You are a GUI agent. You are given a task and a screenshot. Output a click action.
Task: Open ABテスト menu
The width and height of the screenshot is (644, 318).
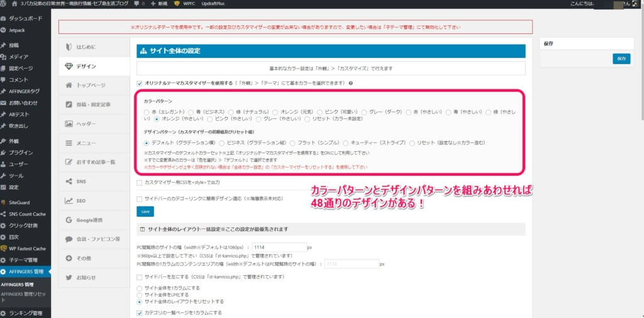point(25,115)
